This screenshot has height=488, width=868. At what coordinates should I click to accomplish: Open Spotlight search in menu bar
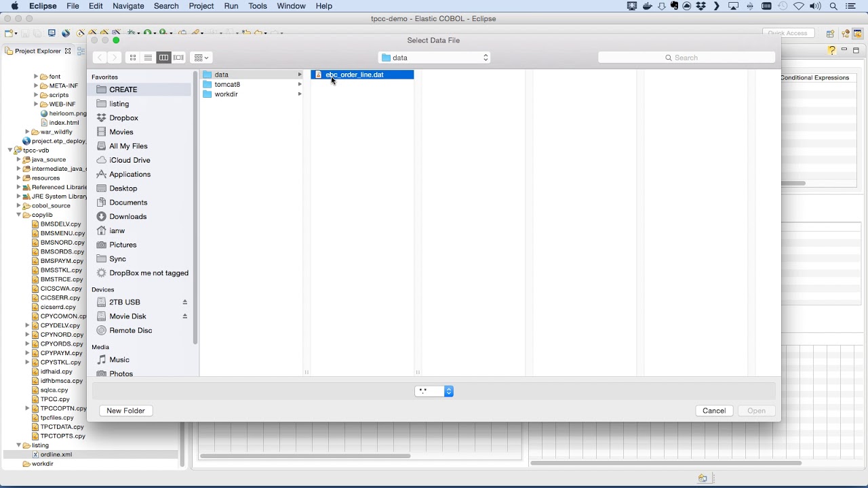tap(833, 6)
